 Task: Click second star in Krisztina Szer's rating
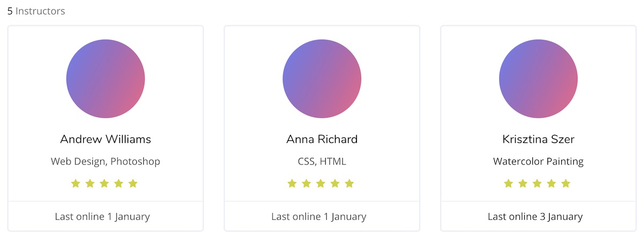pyautogui.click(x=523, y=184)
